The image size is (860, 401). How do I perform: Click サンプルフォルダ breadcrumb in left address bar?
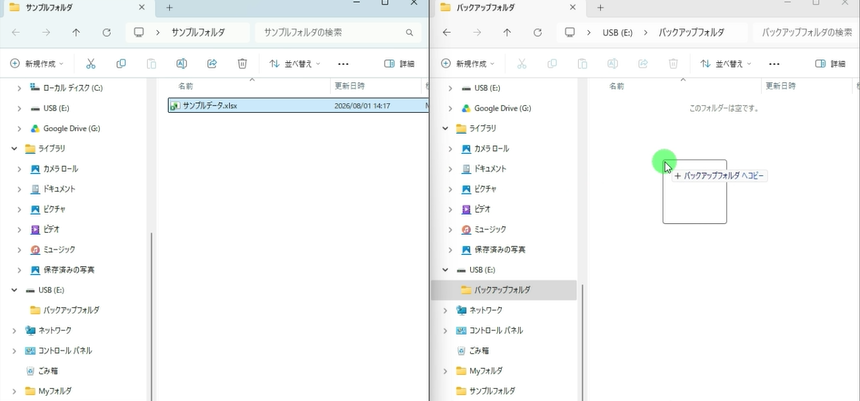[x=198, y=33]
